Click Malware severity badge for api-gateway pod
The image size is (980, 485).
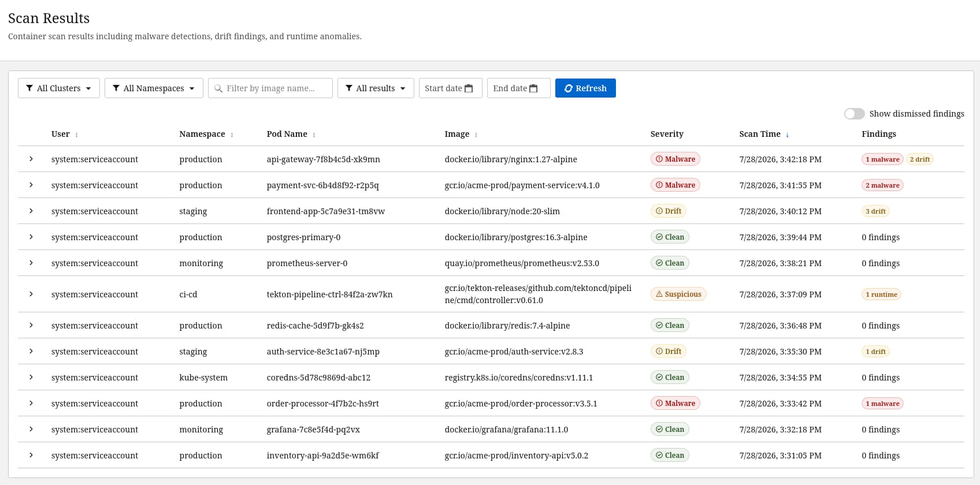point(675,159)
